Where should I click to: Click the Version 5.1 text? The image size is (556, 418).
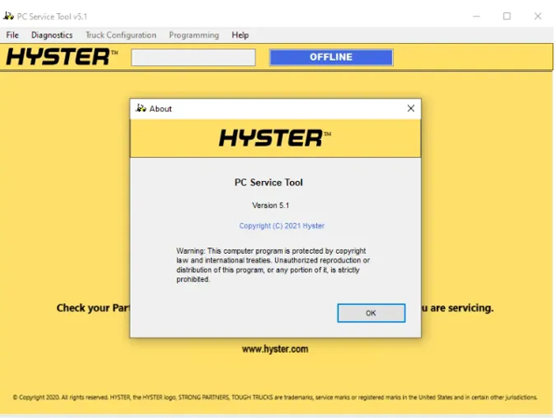click(x=270, y=205)
